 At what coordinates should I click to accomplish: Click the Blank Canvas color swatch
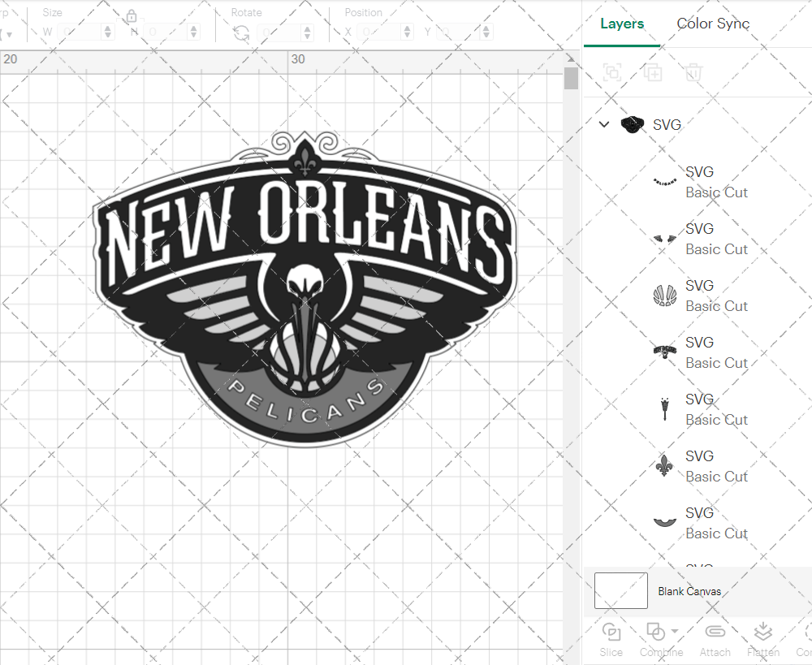(621, 590)
